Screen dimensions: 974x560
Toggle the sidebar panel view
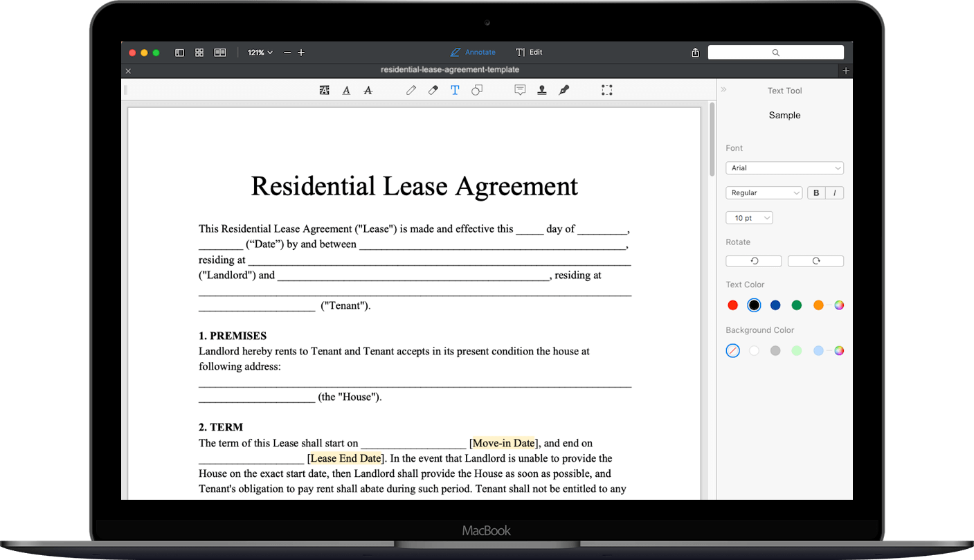pos(179,52)
